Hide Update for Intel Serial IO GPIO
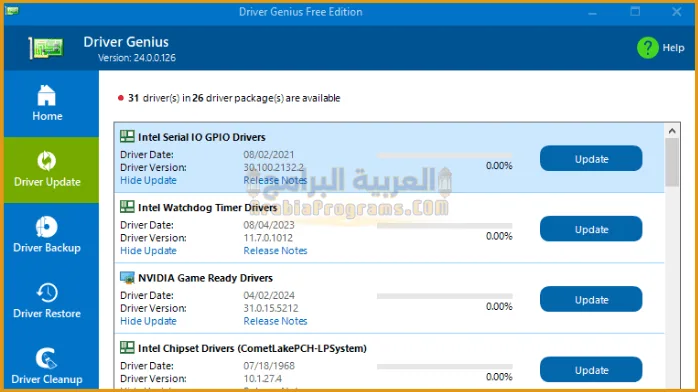The image size is (698, 392). 148,180
